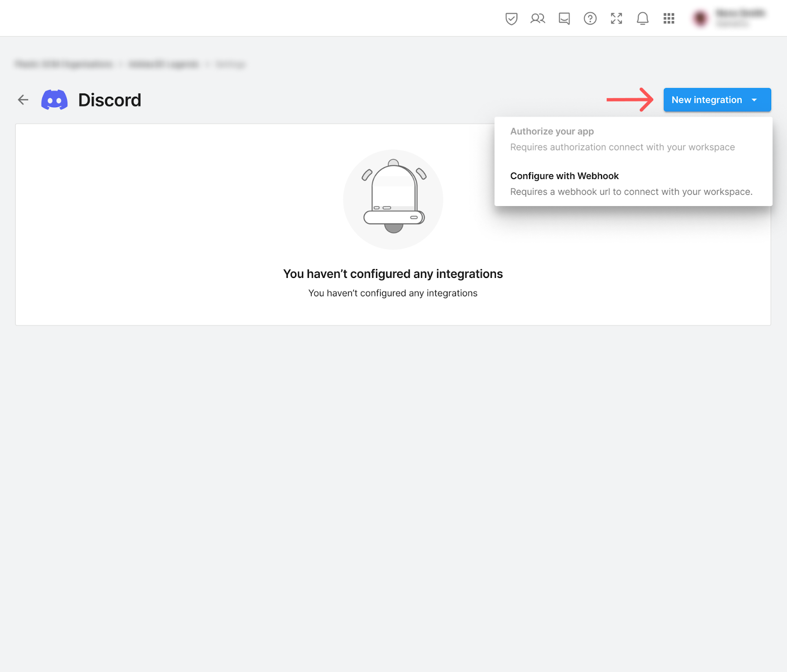This screenshot has height=672, width=787.
Task: Open the help question mark icon
Action: [x=590, y=19]
